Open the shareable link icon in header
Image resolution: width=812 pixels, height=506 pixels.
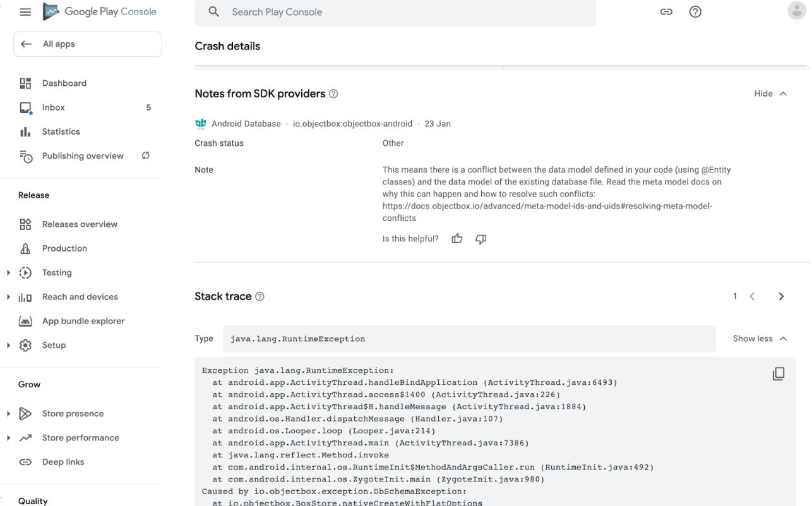coord(666,11)
